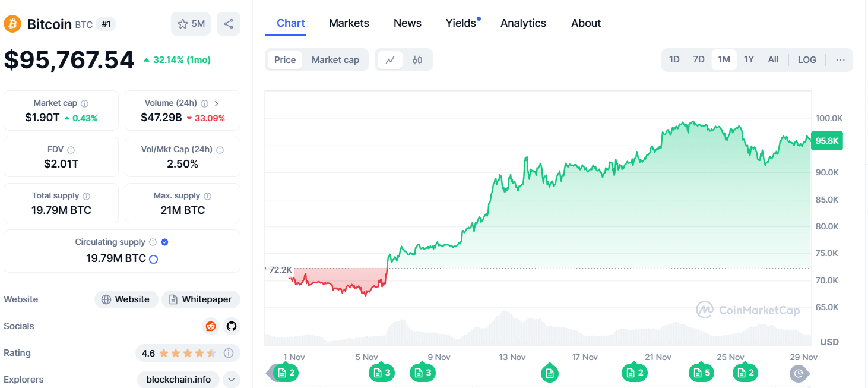Open Bitcoin's Reddit social link
Viewport: 868px width, 388px height.
(210, 326)
